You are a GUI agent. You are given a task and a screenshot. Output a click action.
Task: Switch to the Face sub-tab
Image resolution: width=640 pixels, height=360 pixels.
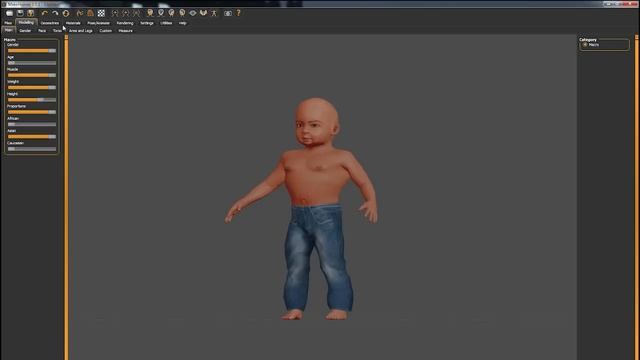pyautogui.click(x=42, y=31)
